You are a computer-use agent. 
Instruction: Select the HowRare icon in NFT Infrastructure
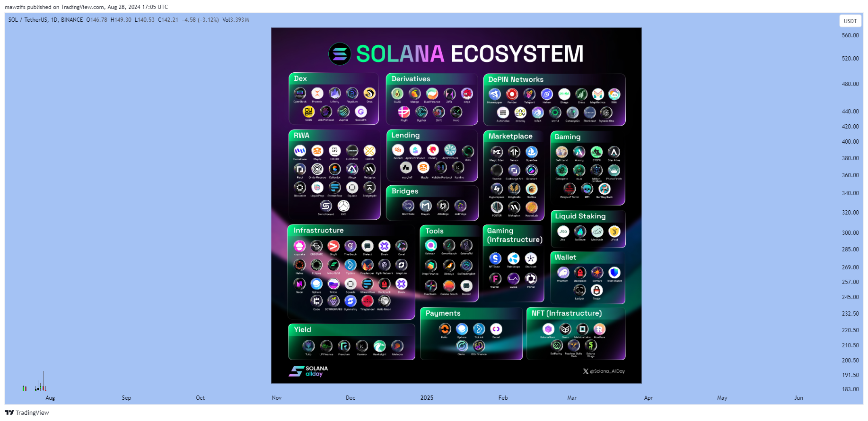pos(599,329)
